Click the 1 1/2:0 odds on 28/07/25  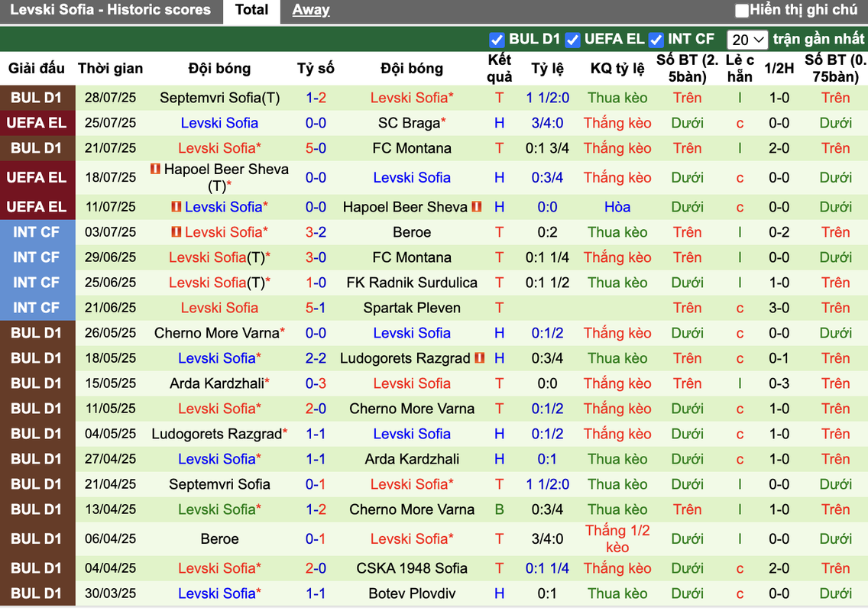(547, 98)
